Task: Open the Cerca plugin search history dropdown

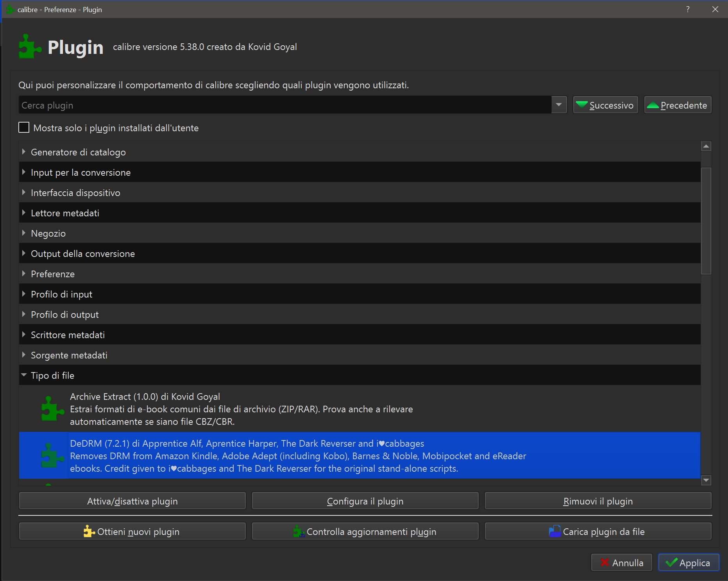Action: [x=559, y=105]
